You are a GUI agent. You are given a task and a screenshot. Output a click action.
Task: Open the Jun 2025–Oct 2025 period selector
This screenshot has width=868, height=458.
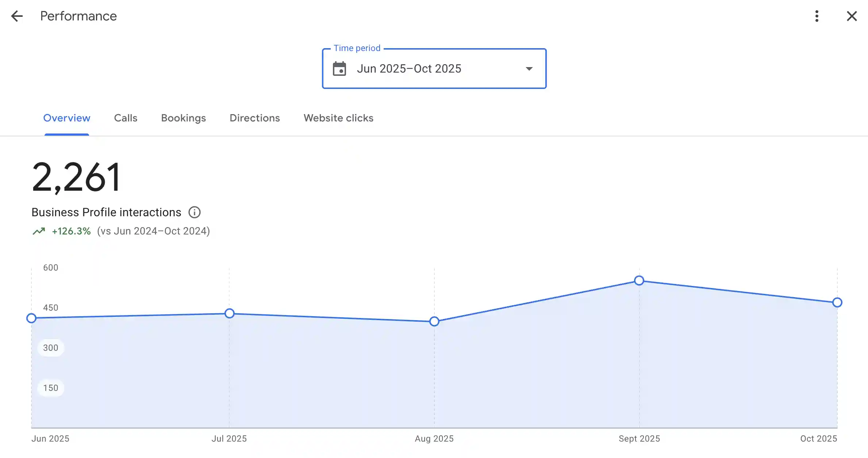(x=409, y=69)
